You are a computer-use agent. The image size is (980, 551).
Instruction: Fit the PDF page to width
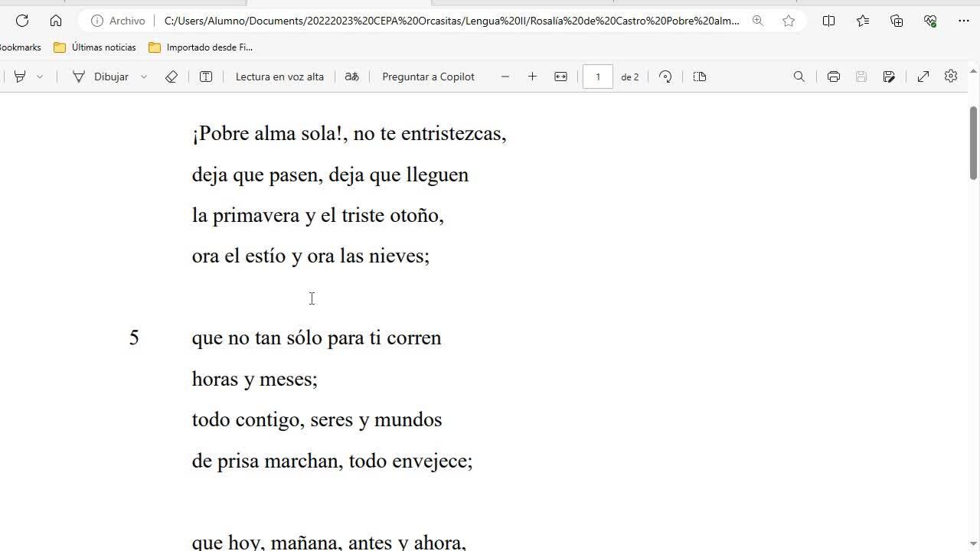[x=561, y=77]
